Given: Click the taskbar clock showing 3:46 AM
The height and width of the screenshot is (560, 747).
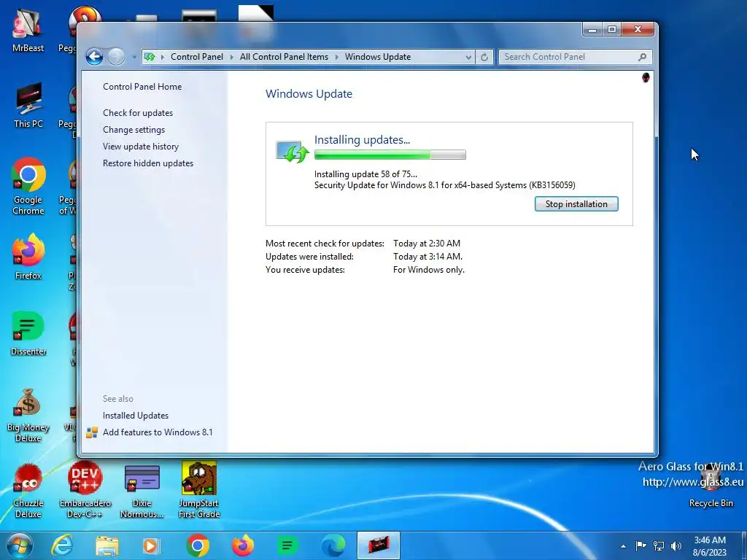Looking at the screenshot, I should click(x=710, y=546).
